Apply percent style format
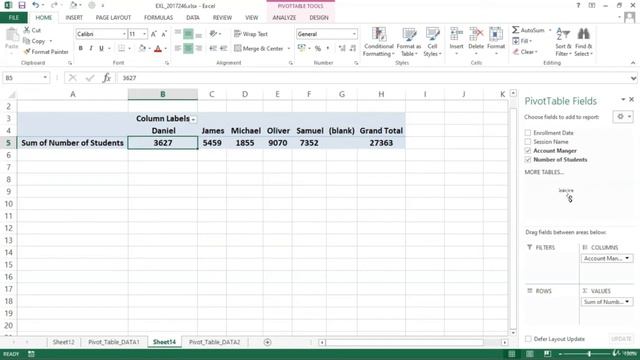Screen dimensions: 640x360 (x=318, y=48)
